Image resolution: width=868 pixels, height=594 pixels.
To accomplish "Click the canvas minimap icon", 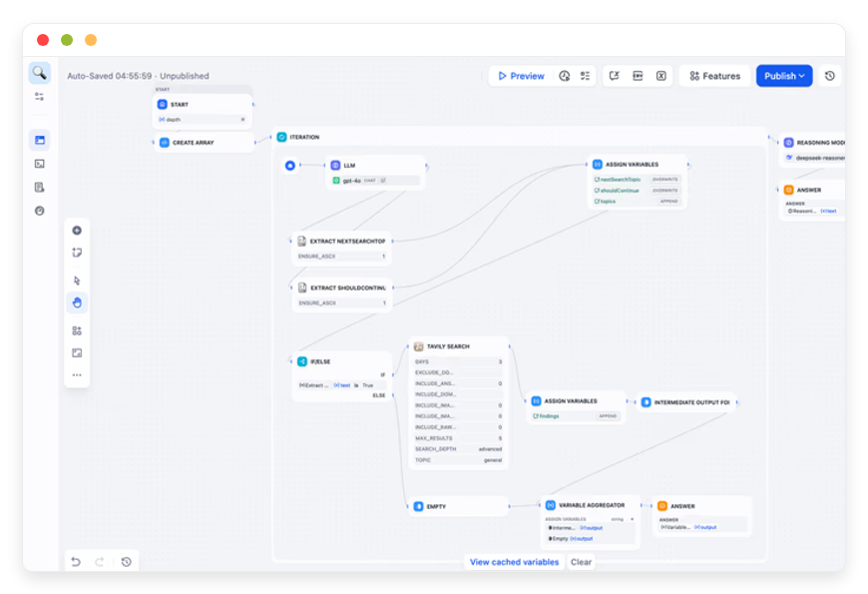I will click(x=77, y=353).
